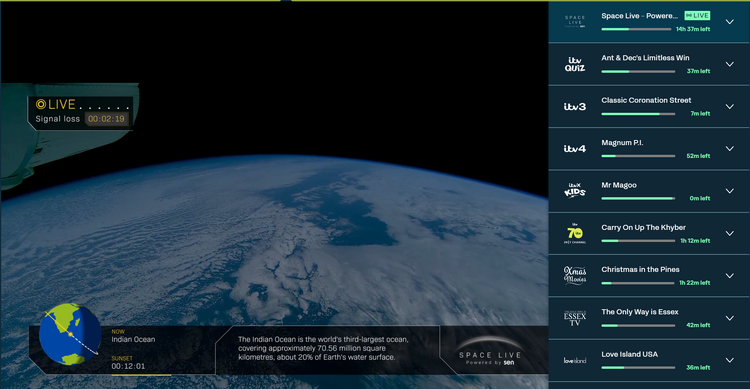The height and width of the screenshot is (389, 750).
Task: Click Magnum P.I. progress bar
Action: click(x=638, y=156)
